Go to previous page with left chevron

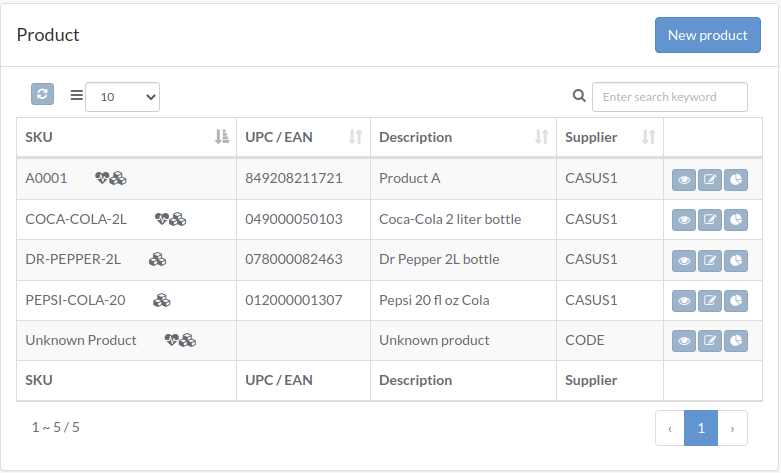tap(670, 428)
